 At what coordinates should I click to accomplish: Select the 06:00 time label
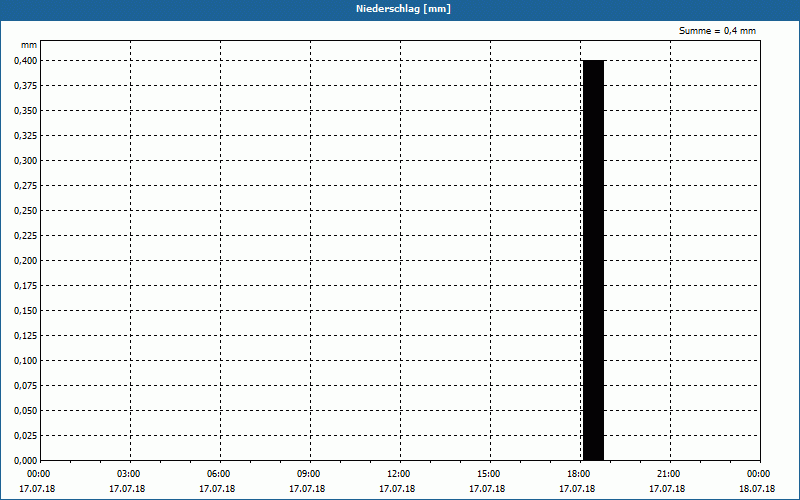218,474
